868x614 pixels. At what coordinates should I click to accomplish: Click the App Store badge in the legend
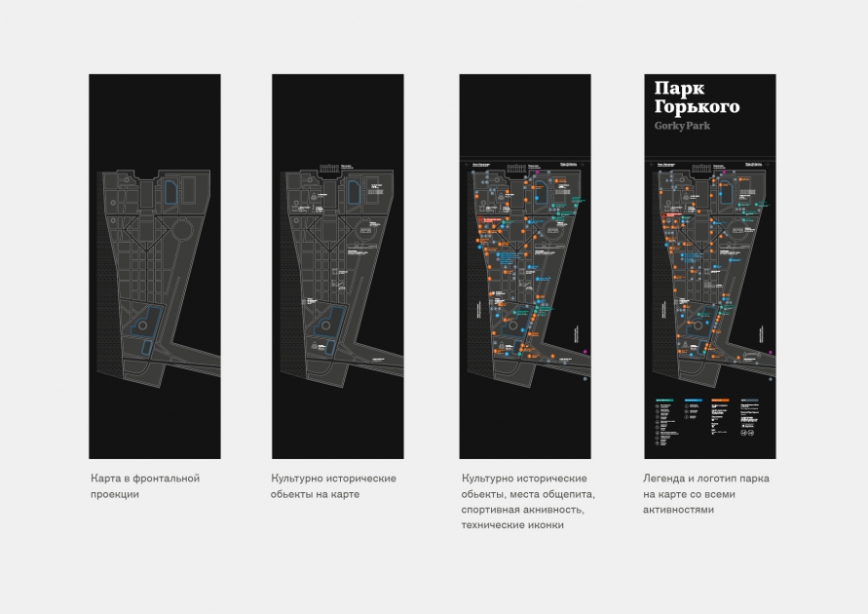748,426
